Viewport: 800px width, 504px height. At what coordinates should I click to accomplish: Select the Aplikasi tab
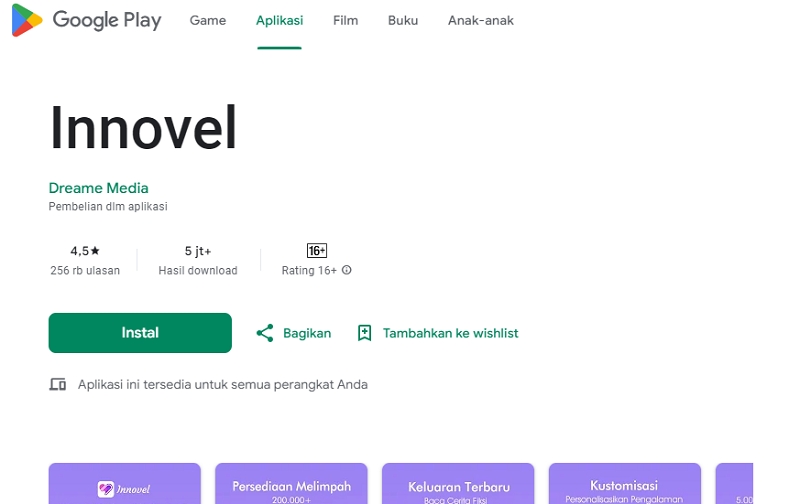[x=280, y=20]
